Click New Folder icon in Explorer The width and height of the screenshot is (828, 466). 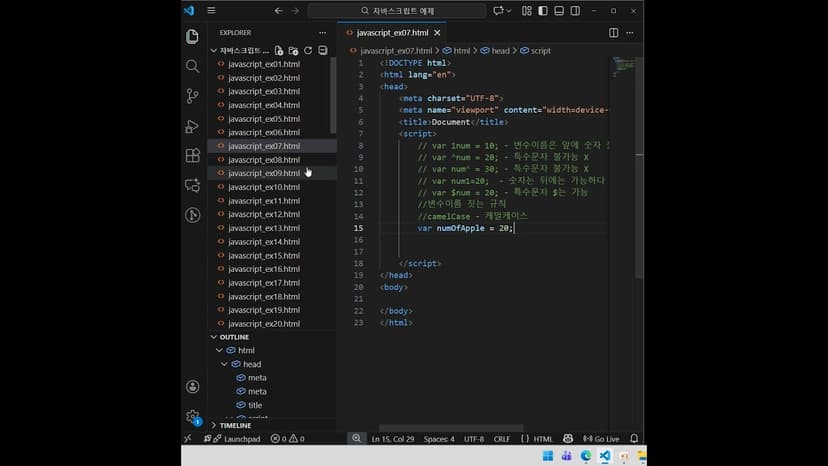[294, 51]
